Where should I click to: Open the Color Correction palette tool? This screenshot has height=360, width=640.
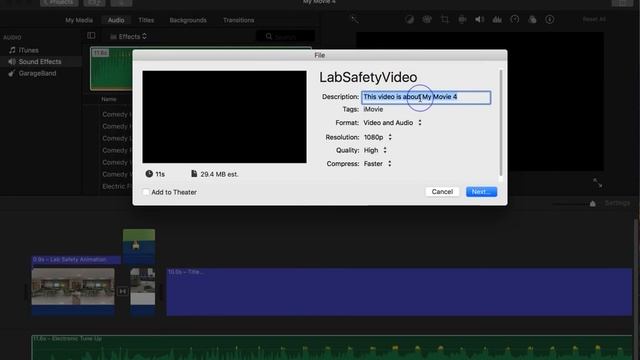[x=427, y=19]
